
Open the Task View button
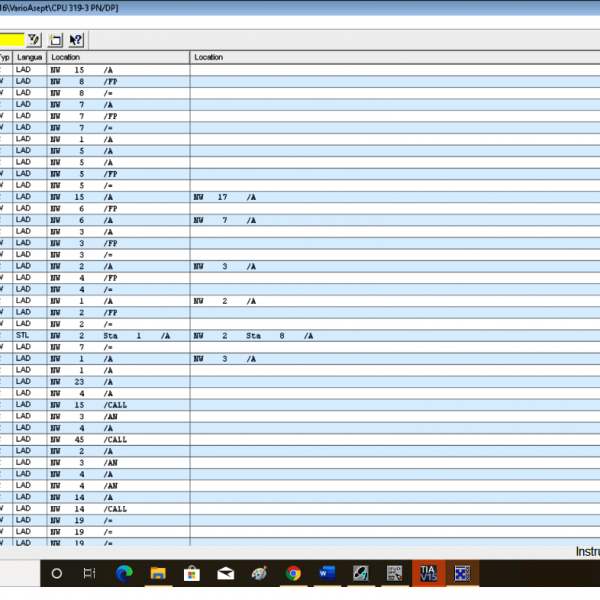pos(90,573)
